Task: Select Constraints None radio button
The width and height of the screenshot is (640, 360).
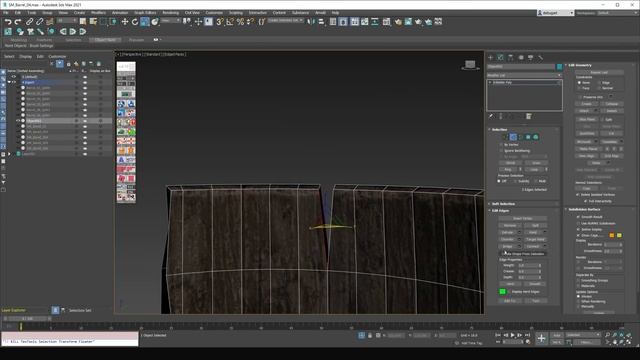Action: (x=579, y=82)
